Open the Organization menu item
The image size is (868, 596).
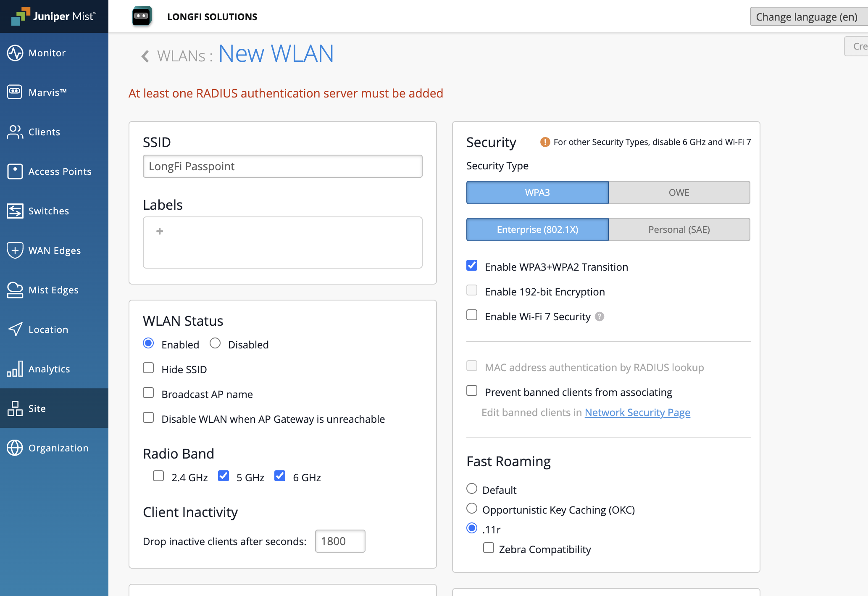[54, 448]
